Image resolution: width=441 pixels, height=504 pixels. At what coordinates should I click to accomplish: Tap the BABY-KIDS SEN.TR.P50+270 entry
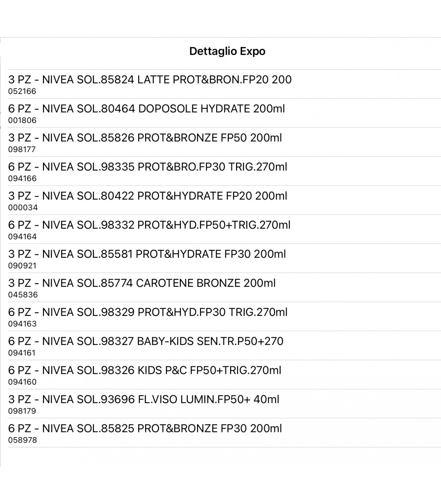pos(224,345)
